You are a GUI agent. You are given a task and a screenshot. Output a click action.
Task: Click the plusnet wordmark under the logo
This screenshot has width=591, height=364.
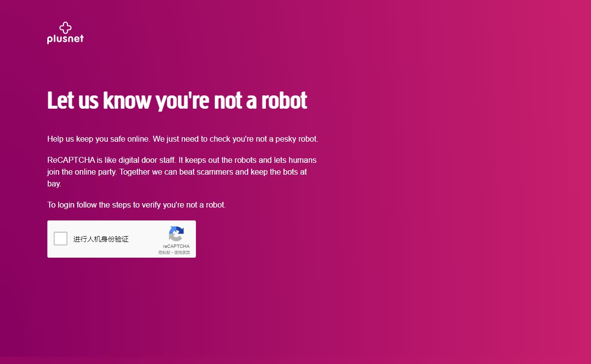[66, 39]
